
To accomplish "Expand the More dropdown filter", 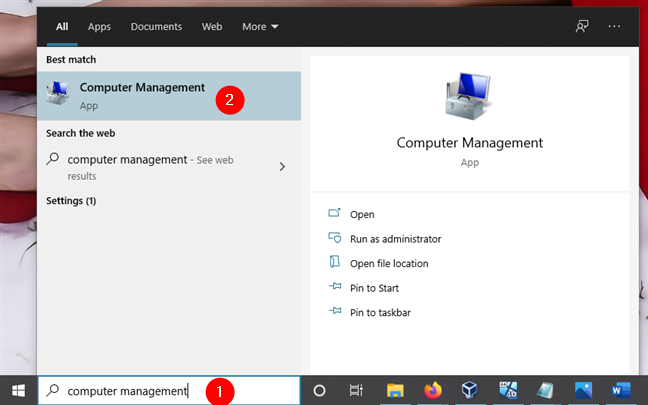I will pos(260,27).
